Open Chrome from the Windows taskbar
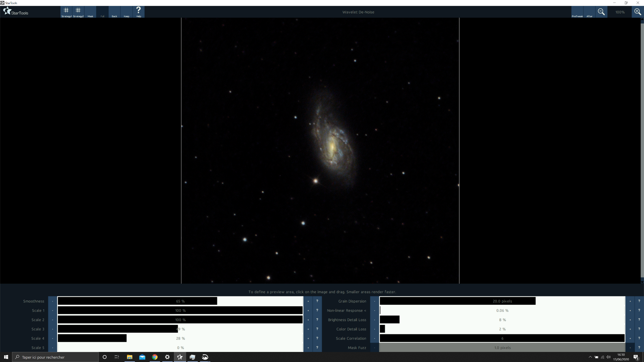The image size is (644, 362). pos(155,357)
